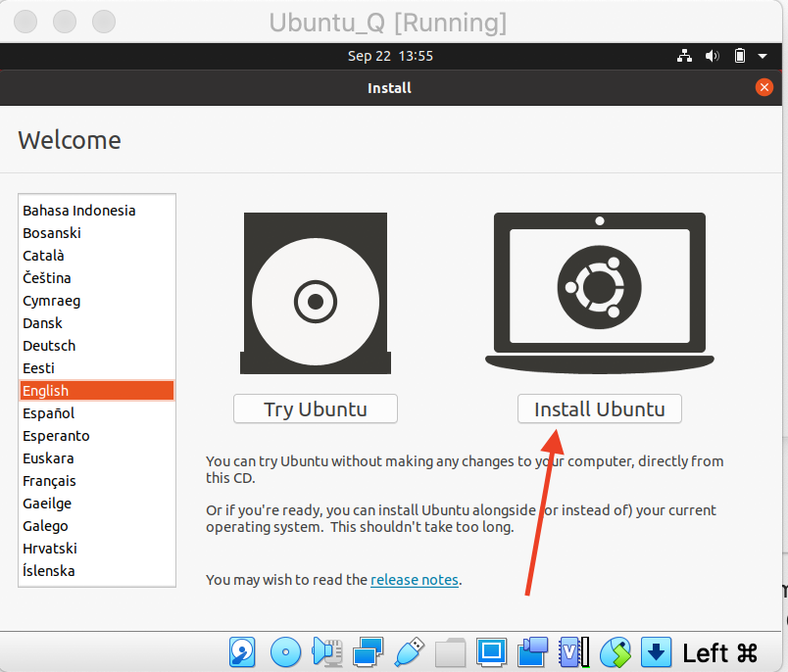This screenshot has height=672, width=788.
Task: Click the volume speaker icon in top bar
Action: point(713,56)
